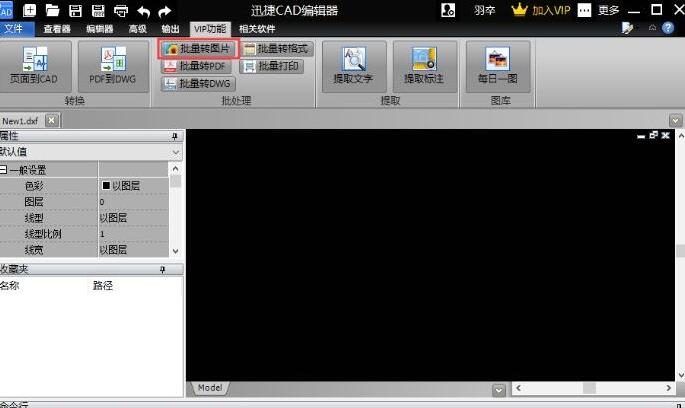685x408 pixels.
Task: Click the Print icon in title bar
Action: pos(121,10)
